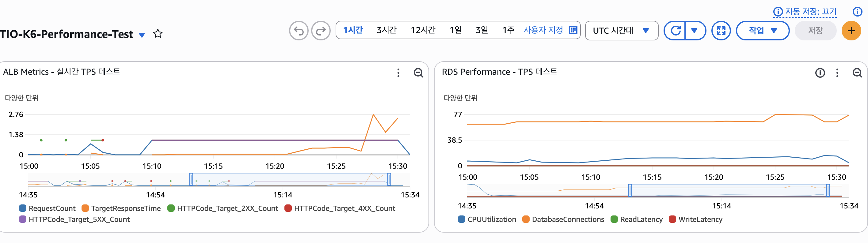This screenshot has width=868, height=243.
Task: Select the 1주 time range
Action: 508,30
